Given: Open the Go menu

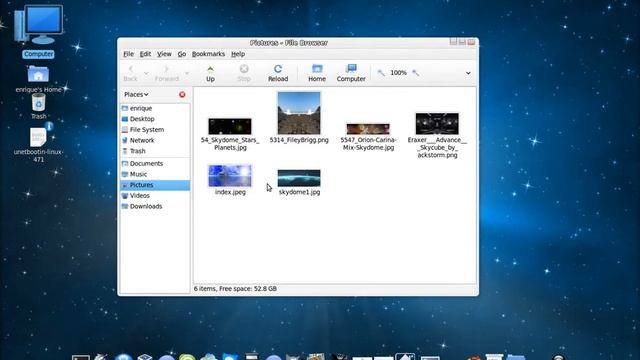Looking at the screenshot, I should (x=182, y=54).
